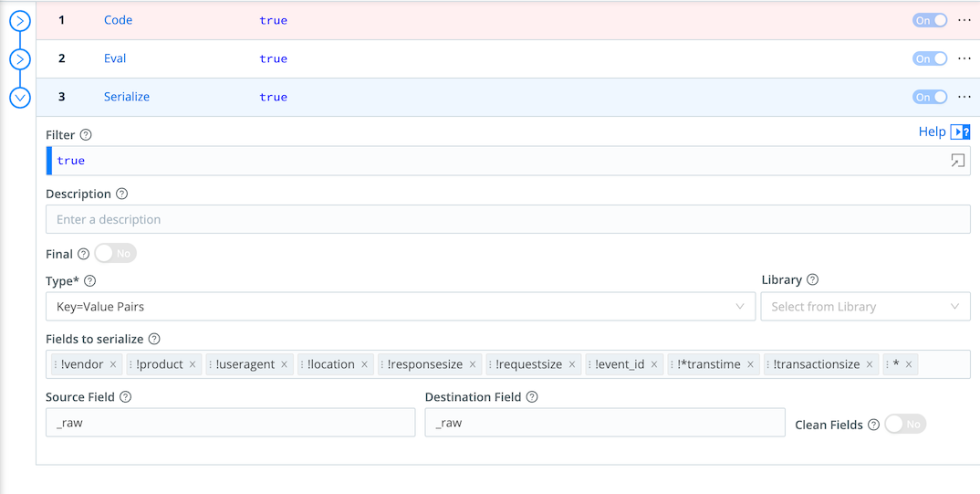Click the !*transtime tag text

coord(709,364)
